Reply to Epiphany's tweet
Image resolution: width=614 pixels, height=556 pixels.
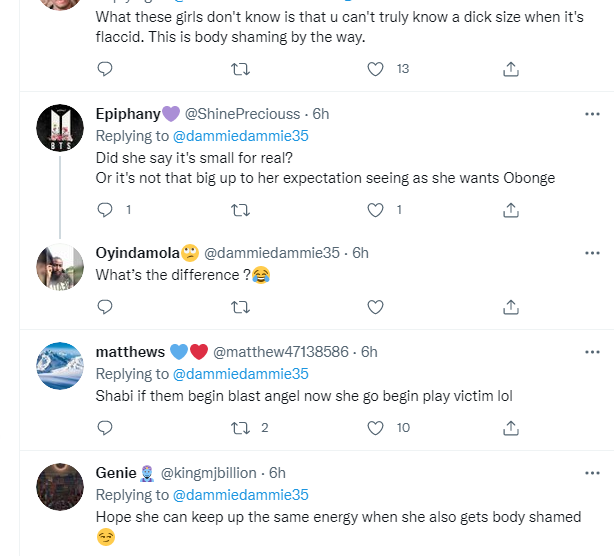coord(105,210)
